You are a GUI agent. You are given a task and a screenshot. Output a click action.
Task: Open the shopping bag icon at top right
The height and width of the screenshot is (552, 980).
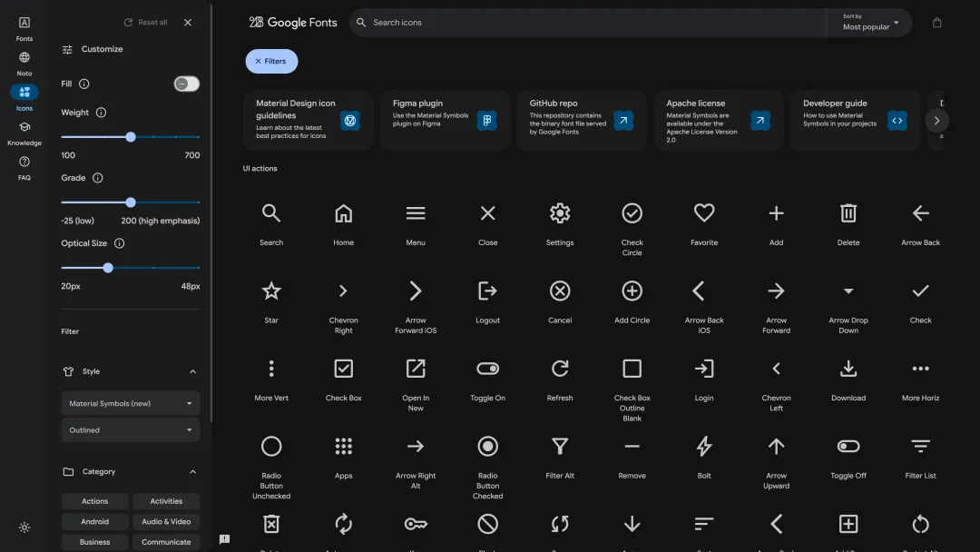[936, 23]
